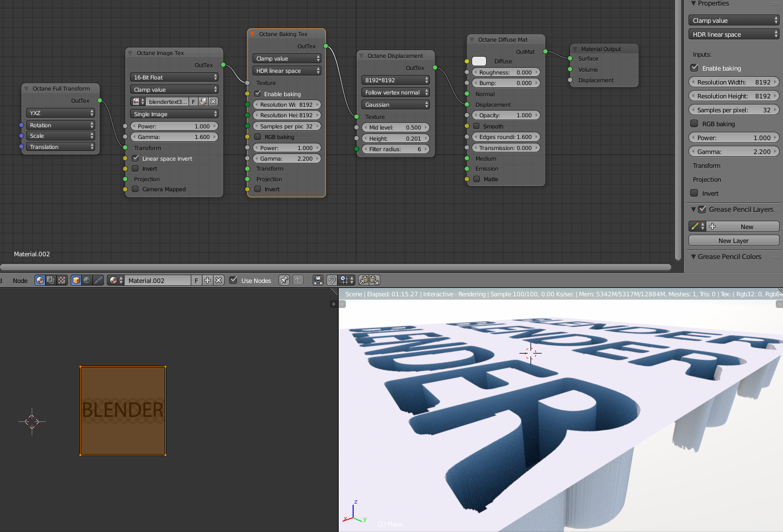Toggle Enable baking in Baking Tex node
Viewport: 783px width, 532px height.
point(257,94)
